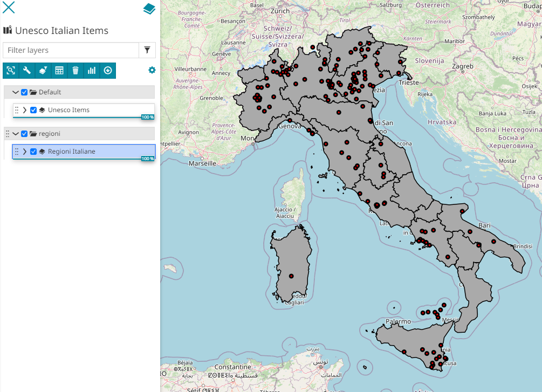This screenshot has height=392, width=542.
Task: Click the layer filter icon in toolbar
Action: [x=43, y=70]
